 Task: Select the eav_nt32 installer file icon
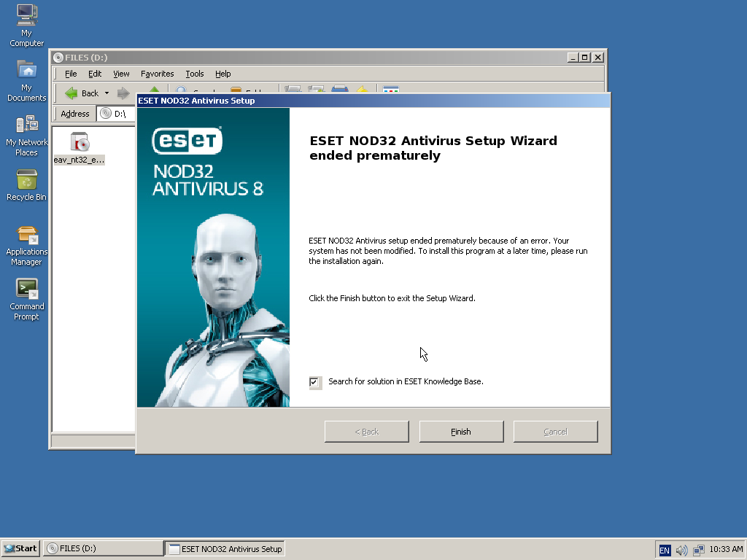coord(79,142)
